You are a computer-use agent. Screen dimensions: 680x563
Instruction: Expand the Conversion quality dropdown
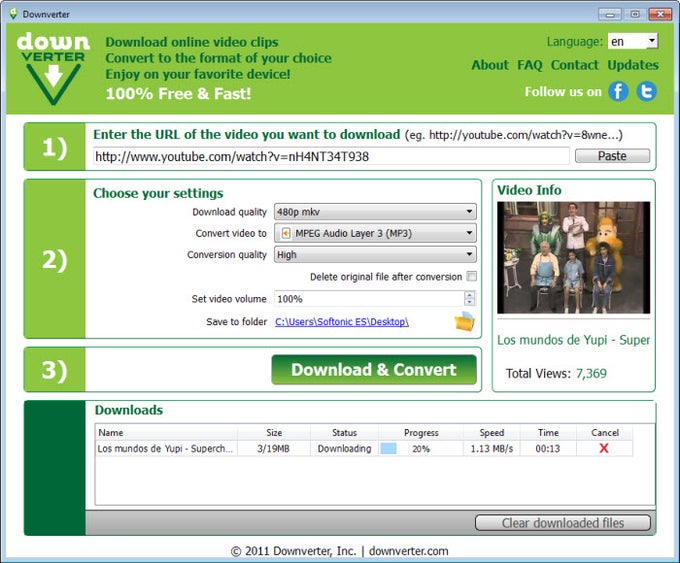tap(375, 255)
